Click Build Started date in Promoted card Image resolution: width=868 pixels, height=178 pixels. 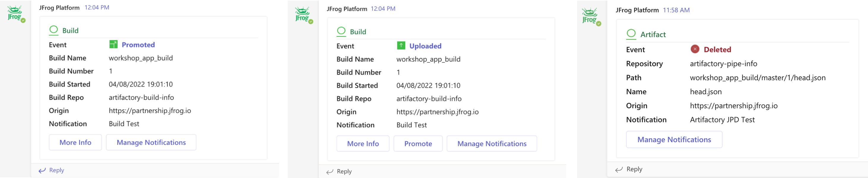coord(140,84)
